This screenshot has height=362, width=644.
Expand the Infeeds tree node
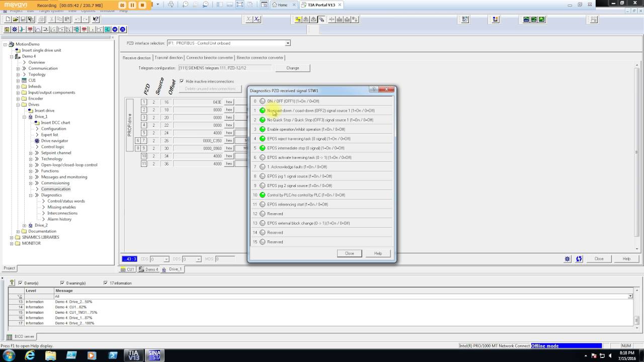pyautogui.click(x=18, y=86)
